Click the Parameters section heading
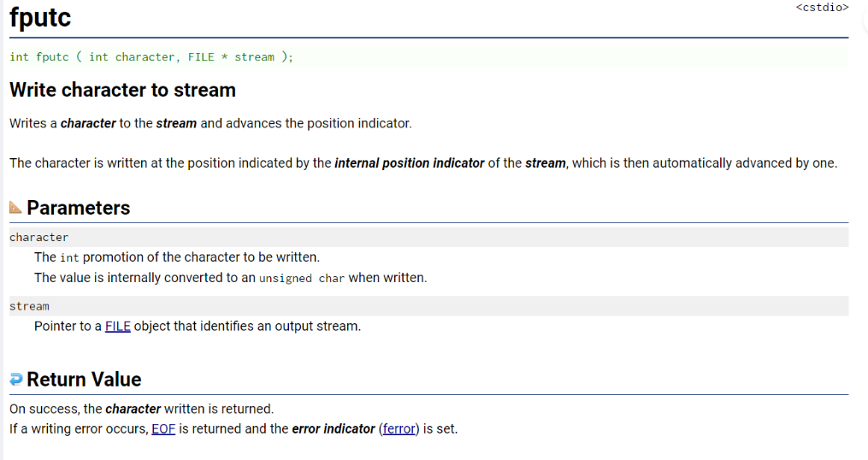This screenshot has height=460, width=868. [x=78, y=208]
